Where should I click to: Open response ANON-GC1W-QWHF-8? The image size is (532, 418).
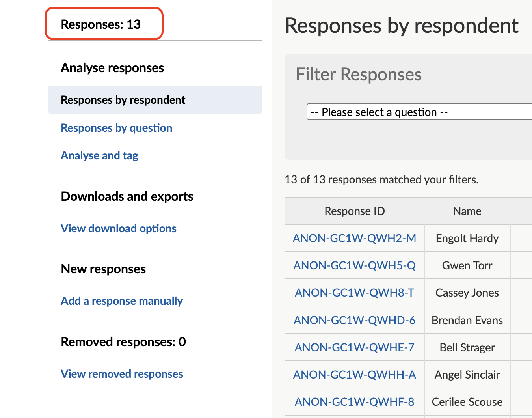355,401
